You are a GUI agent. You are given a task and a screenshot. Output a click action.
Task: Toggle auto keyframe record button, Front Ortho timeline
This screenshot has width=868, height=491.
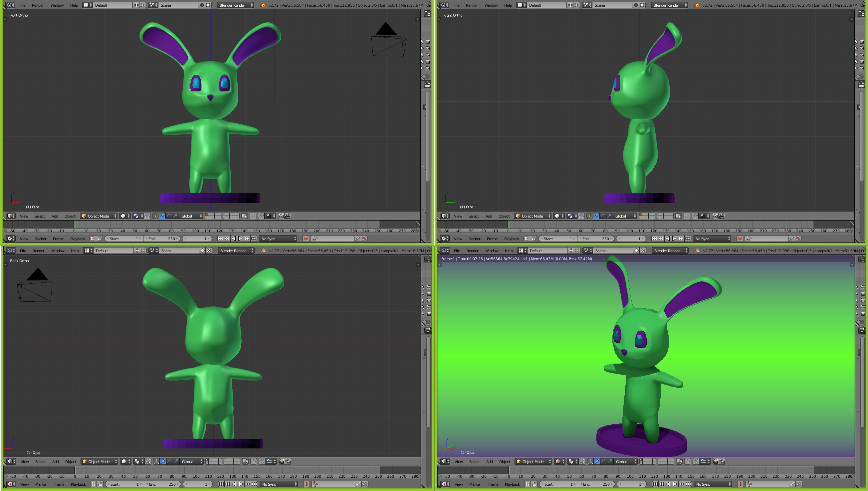[306, 239]
